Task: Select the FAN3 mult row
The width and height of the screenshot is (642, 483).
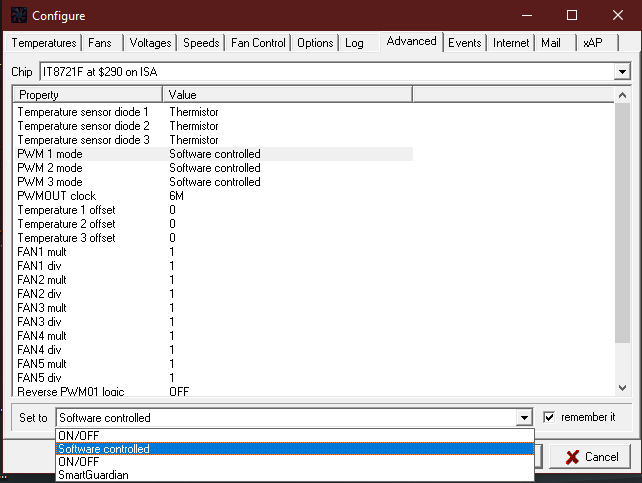Action: pyautogui.click(x=214, y=308)
